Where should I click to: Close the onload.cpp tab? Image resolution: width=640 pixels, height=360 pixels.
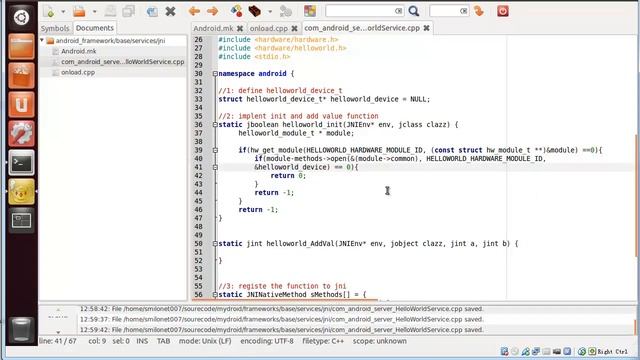tap(294, 28)
